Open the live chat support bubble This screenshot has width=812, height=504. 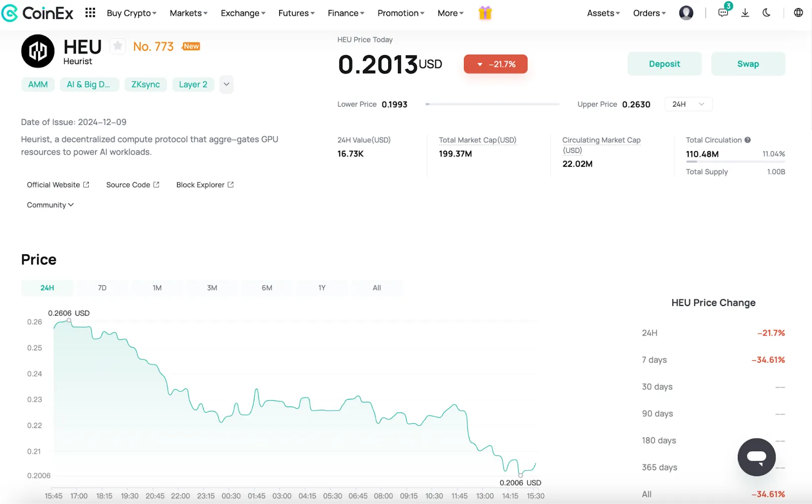click(x=756, y=457)
